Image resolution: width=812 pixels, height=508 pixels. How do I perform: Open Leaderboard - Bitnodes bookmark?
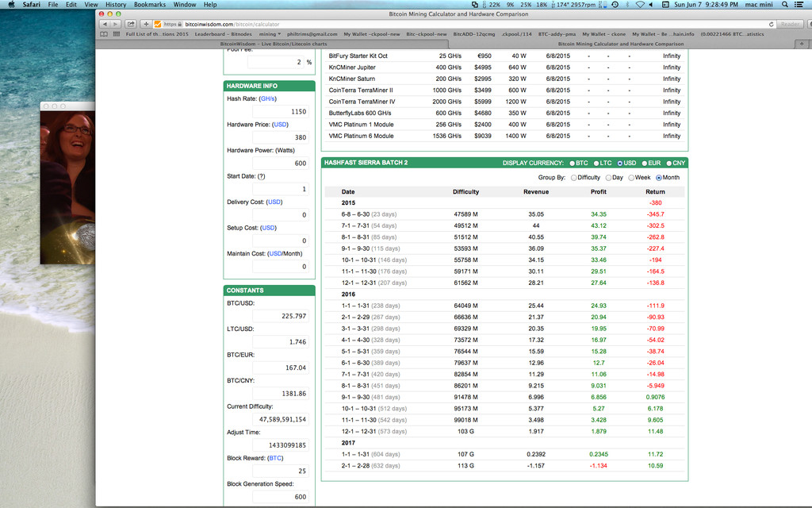click(x=223, y=34)
